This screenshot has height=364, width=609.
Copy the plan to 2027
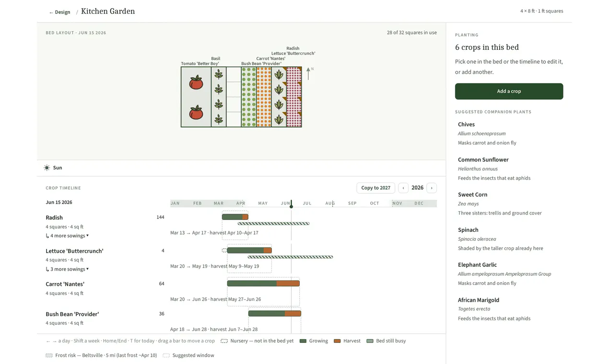[376, 188]
